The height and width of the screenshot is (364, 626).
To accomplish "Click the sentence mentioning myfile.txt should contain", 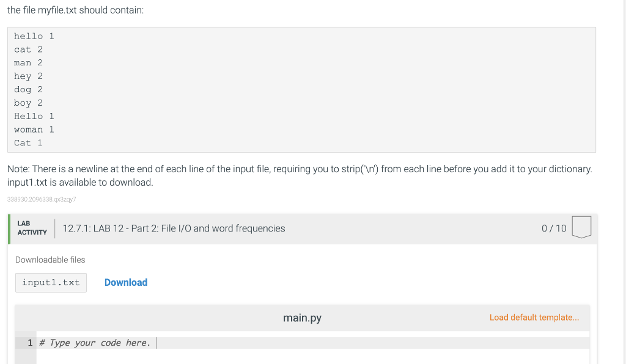I will (x=75, y=10).
